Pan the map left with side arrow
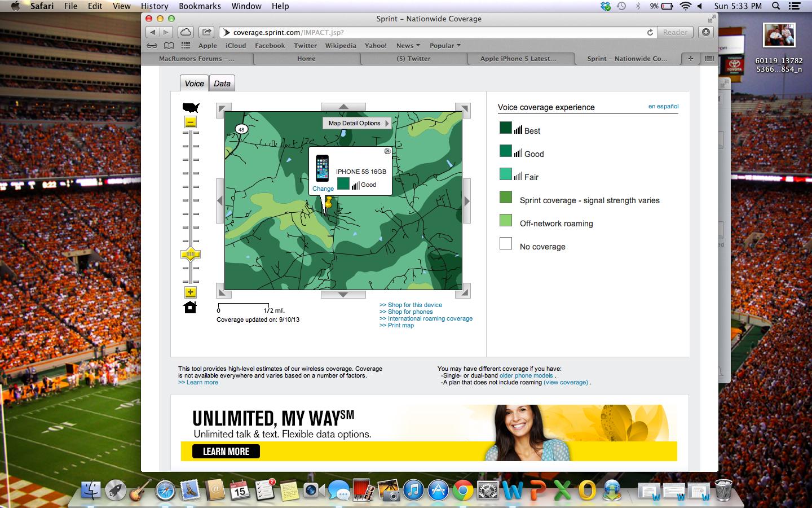This screenshot has height=508, width=812. 220,201
